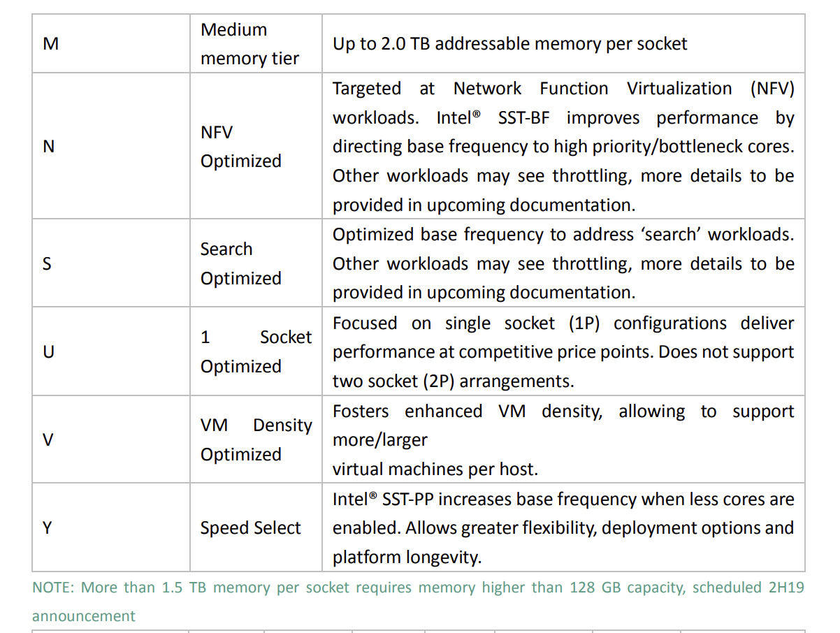Click the letter S cell

[47, 263]
